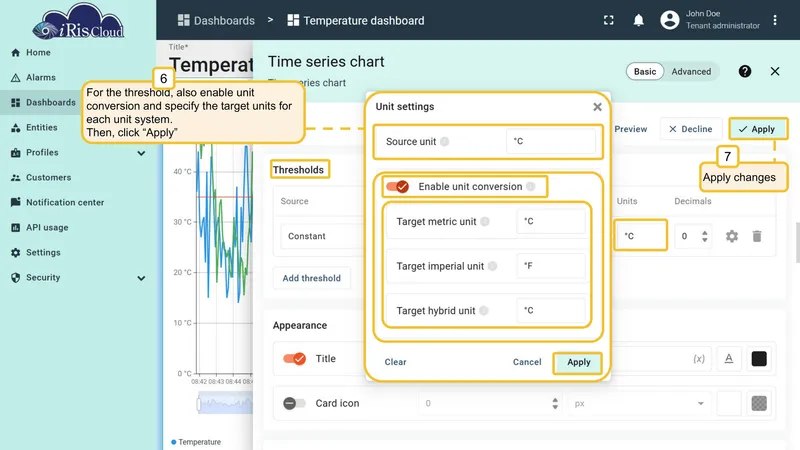The width and height of the screenshot is (800, 450).
Task: Open the px unit dropdown
Action: pyautogui.click(x=639, y=403)
